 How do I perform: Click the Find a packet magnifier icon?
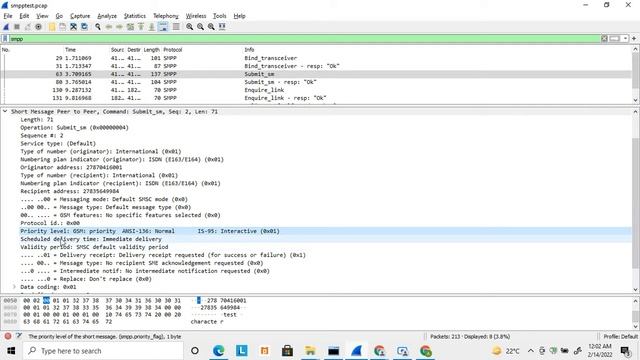pyautogui.click(x=98, y=27)
